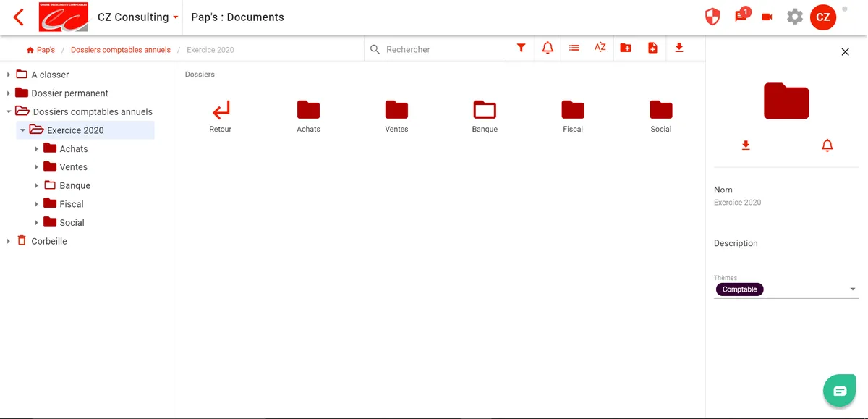Expand the Corbeille tree node

[x=9, y=241]
